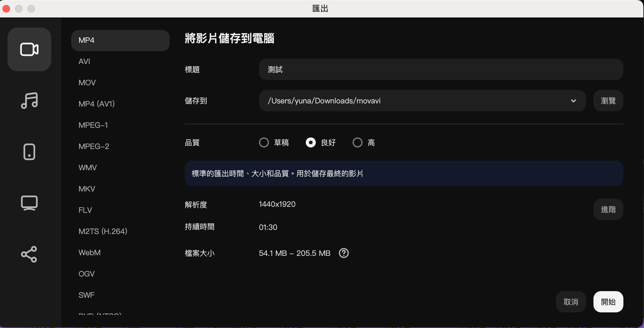Select the 良好 good quality option

321,142
